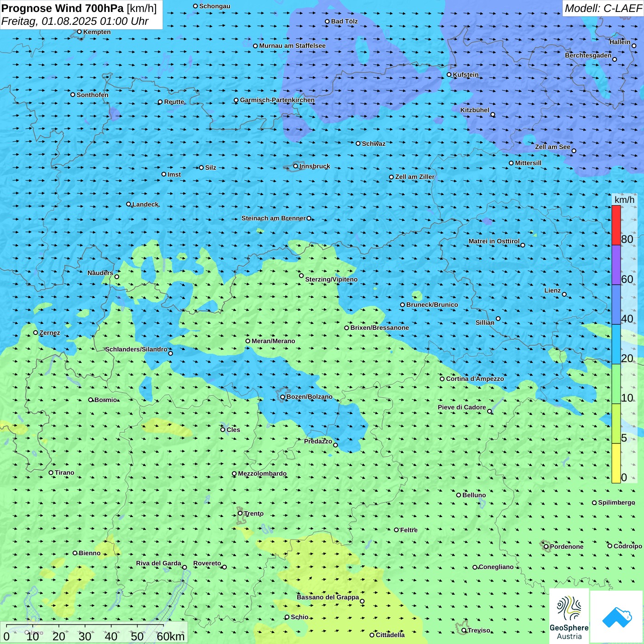Viewport: 644px width, 644px height.
Task: Click the Kempten location dot
Action: click(79, 32)
